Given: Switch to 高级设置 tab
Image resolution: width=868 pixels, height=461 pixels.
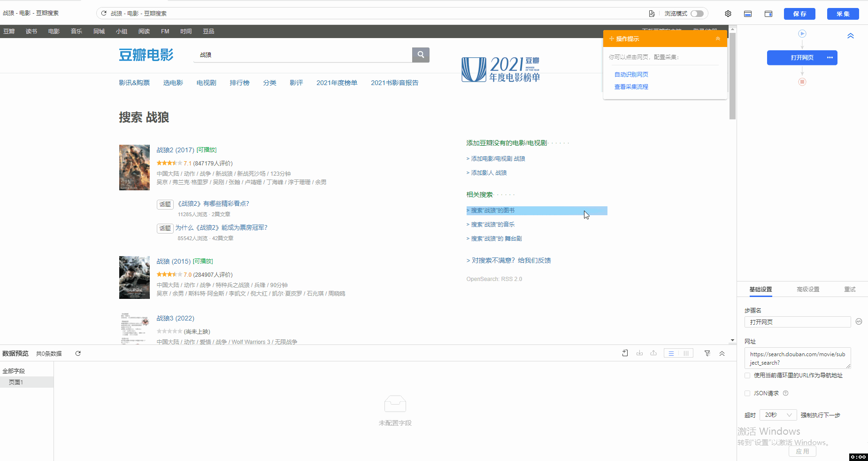Looking at the screenshot, I should click(x=808, y=289).
